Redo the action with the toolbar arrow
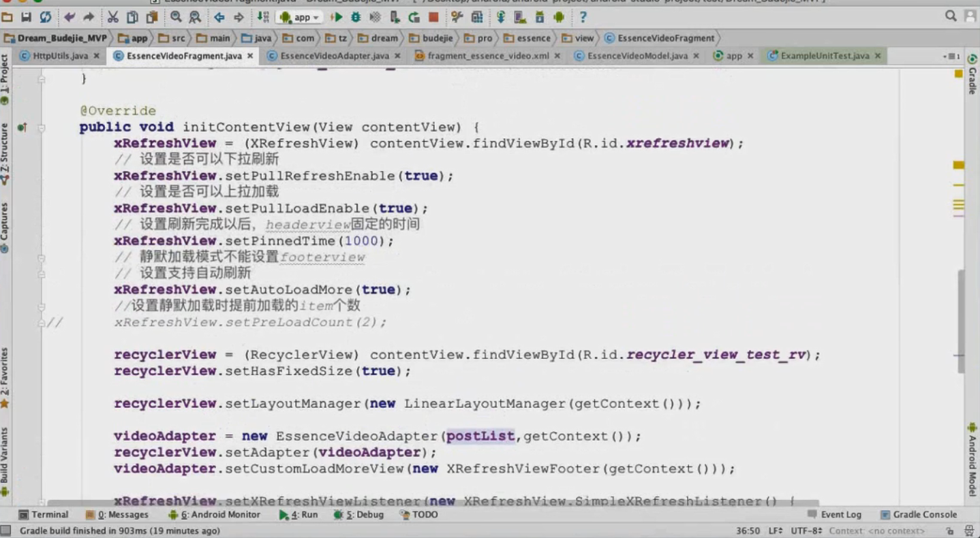980x538 pixels. point(89,17)
